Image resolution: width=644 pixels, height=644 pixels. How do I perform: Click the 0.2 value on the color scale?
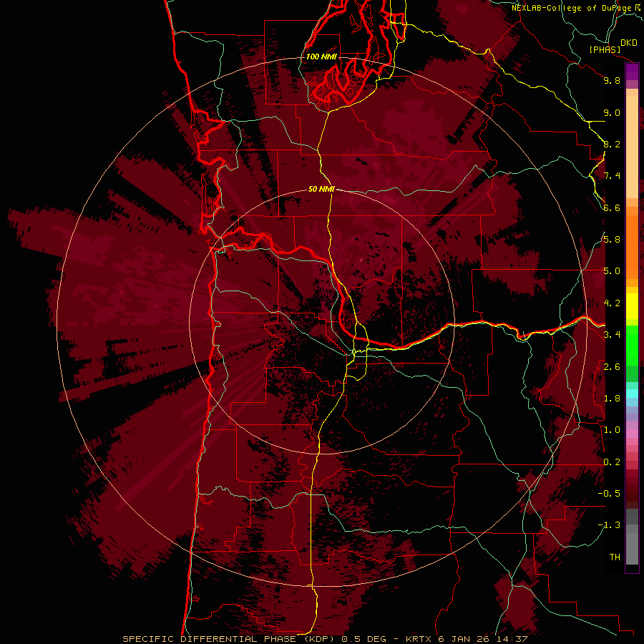click(612, 462)
